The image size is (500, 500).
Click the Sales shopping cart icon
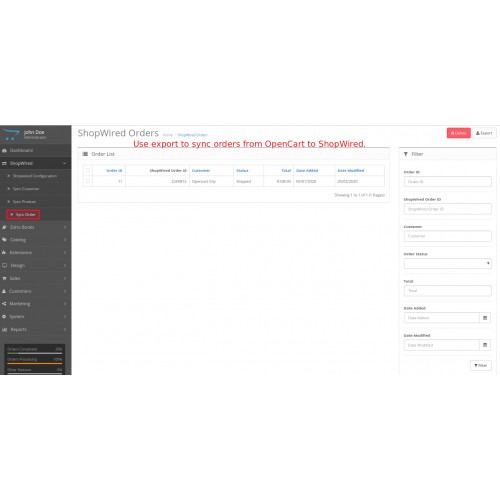(4, 278)
